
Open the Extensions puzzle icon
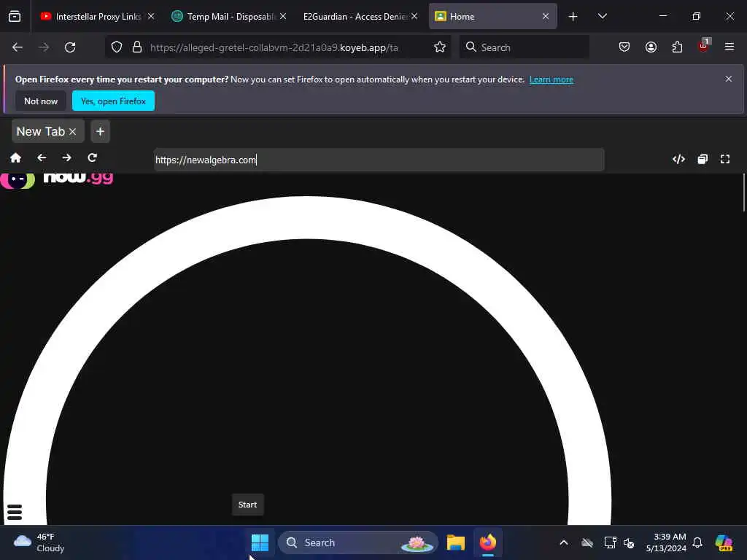pos(677,47)
